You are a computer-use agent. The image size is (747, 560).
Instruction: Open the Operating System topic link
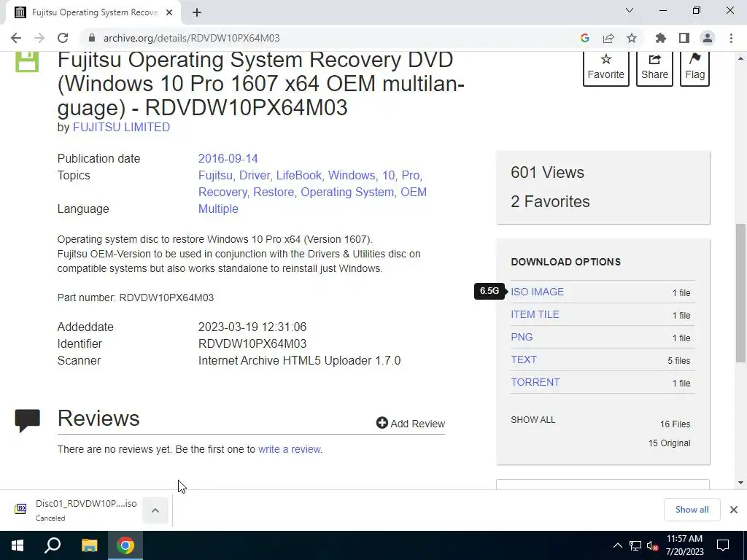347,192
